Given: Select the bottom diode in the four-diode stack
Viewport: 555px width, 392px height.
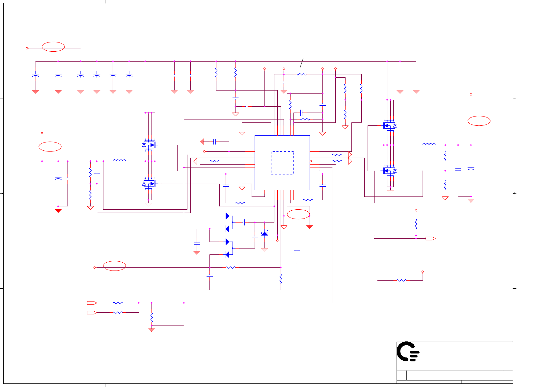Looking at the screenshot, I should tap(227, 254).
